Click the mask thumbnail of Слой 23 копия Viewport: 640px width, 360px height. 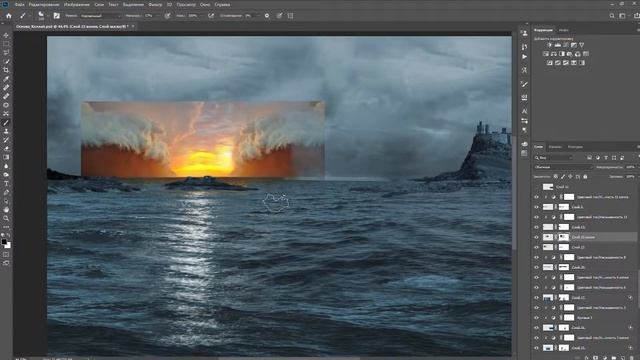point(564,237)
